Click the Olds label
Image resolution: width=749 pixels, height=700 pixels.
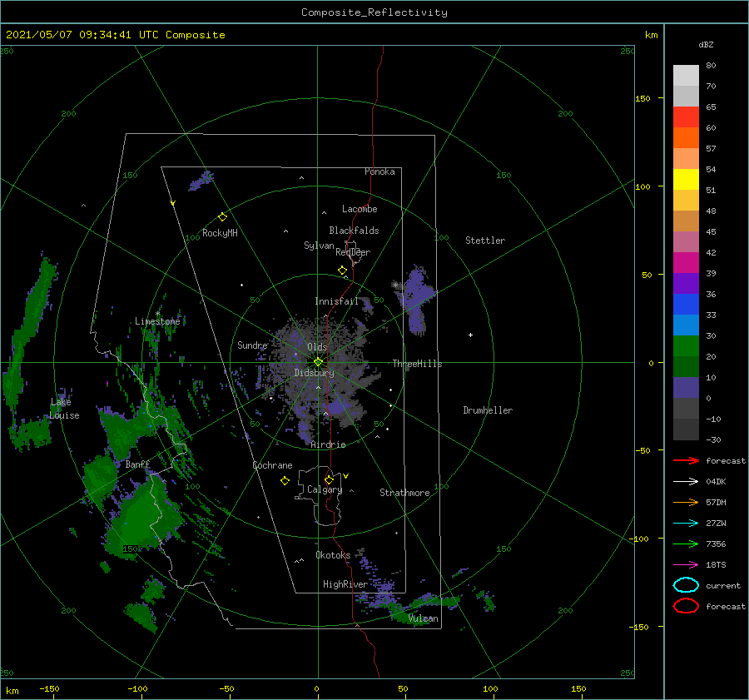[317, 347]
